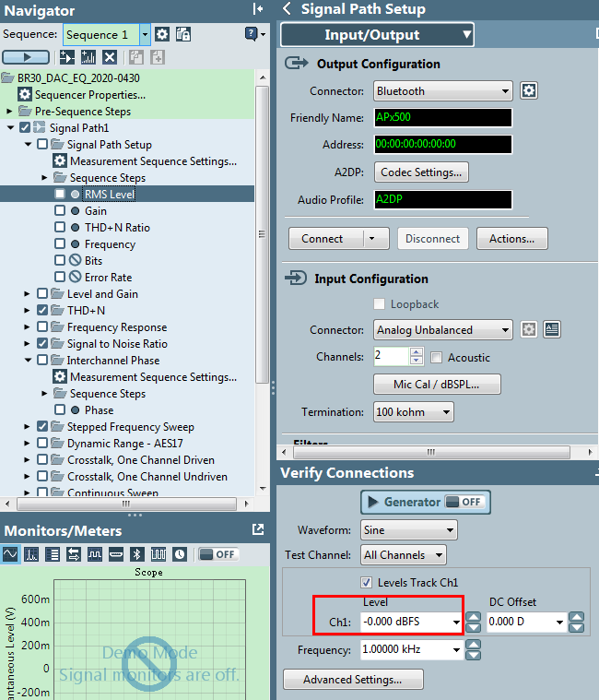Open Advanced Settings
The width and height of the screenshot is (599, 700).
353,680
